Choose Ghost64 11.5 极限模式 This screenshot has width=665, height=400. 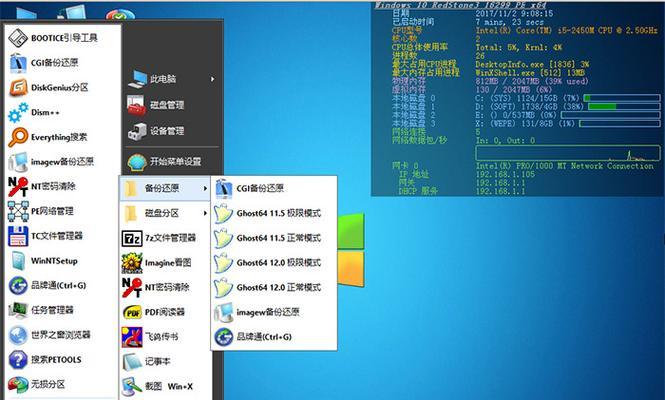[x=274, y=213]
